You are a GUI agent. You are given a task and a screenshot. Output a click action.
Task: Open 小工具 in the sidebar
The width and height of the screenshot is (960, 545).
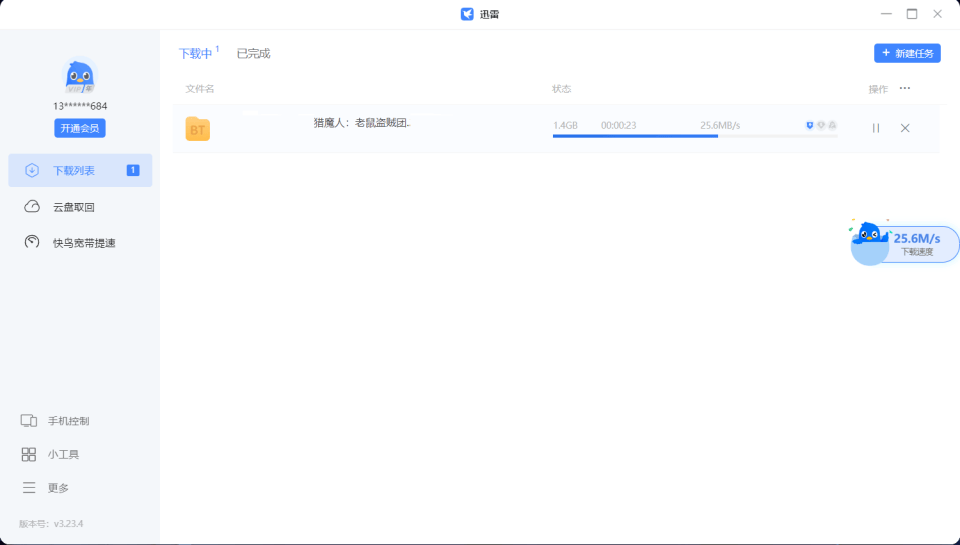pos(63,454)
